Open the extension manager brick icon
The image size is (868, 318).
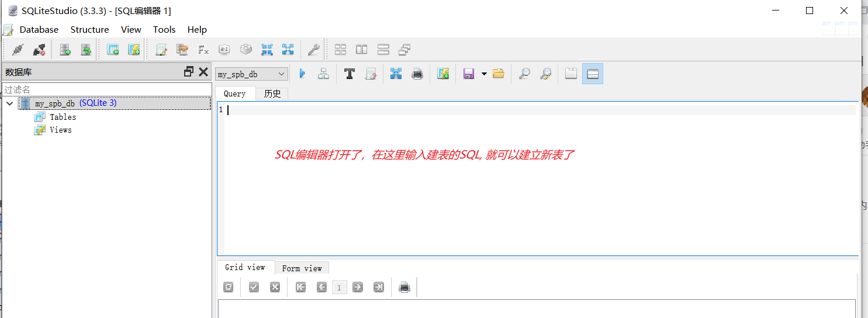[x=246, y=50]
